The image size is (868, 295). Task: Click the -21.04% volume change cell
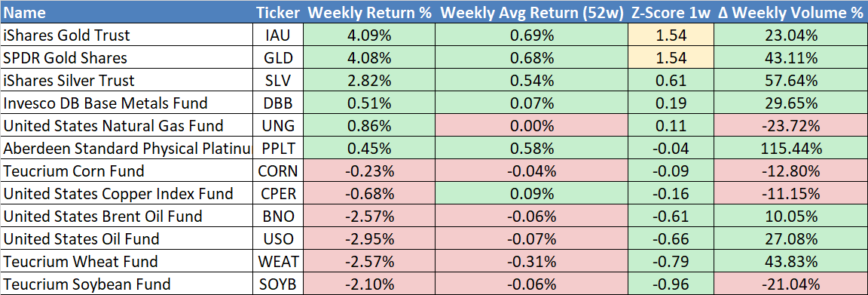point(790,284)
